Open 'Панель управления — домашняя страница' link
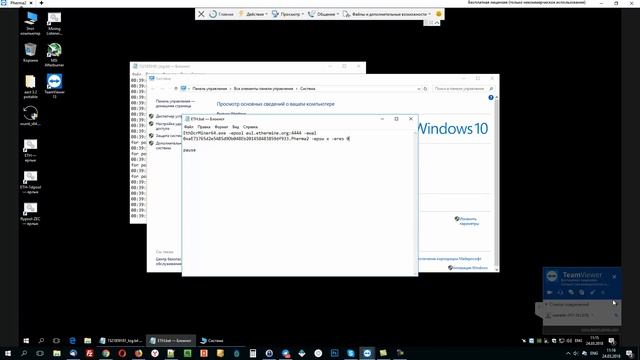640x360 pixels. tap(176, 103)
